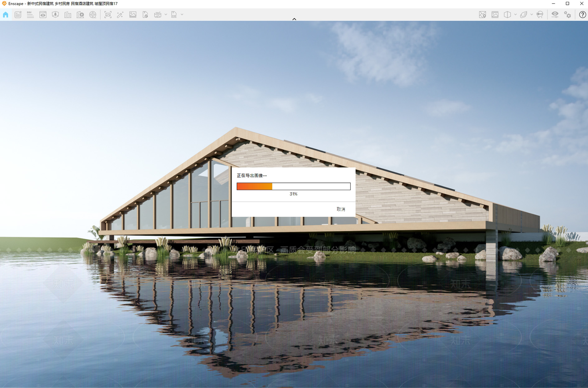Open the Help question mark icon
This screenshot has width=588, height=388.
(582, 15)
